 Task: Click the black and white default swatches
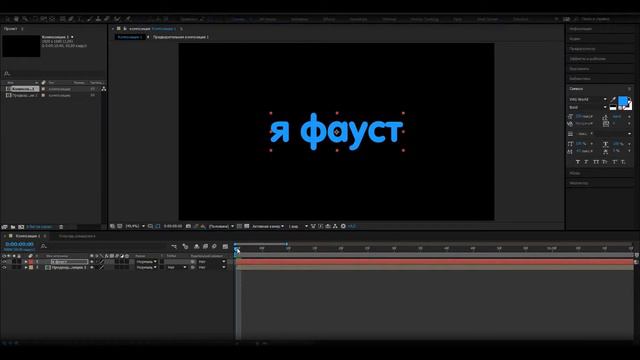[x=613, y=107]
